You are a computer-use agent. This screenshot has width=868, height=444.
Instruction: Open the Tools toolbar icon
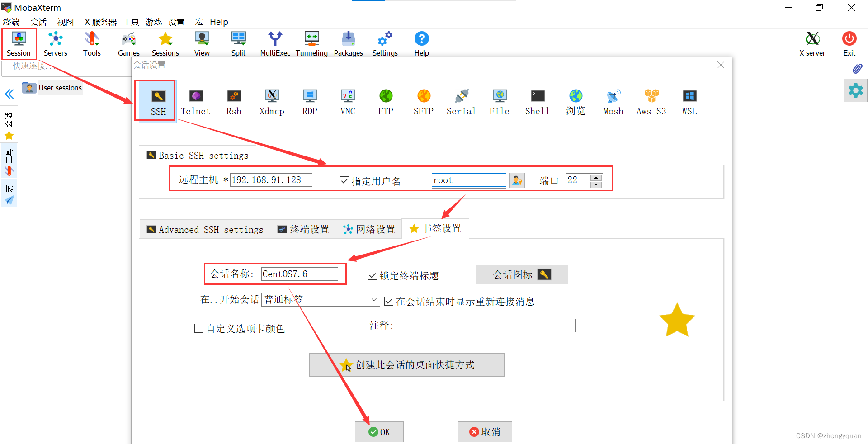point(92,44)
